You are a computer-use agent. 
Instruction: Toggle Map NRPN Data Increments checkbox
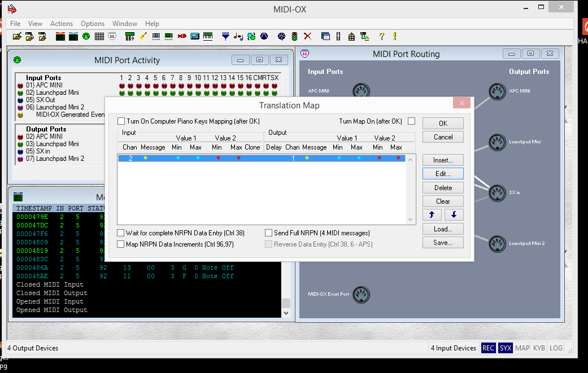click(121, 244)
